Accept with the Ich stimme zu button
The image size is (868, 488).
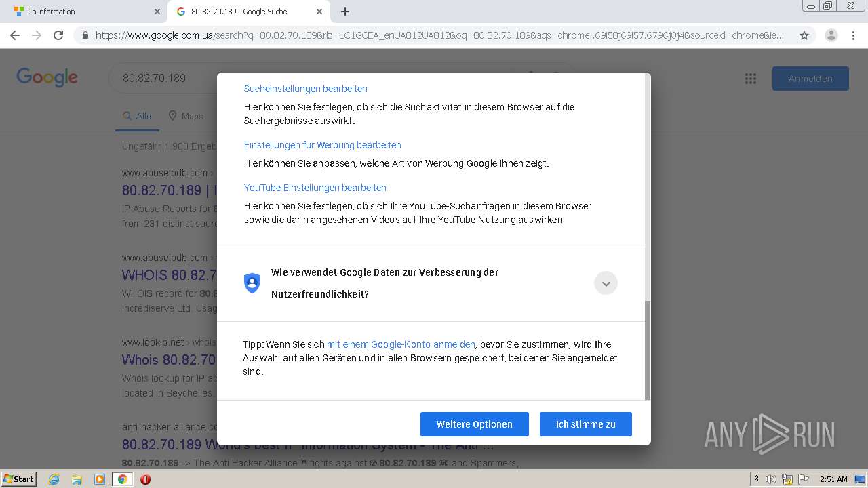586,424
